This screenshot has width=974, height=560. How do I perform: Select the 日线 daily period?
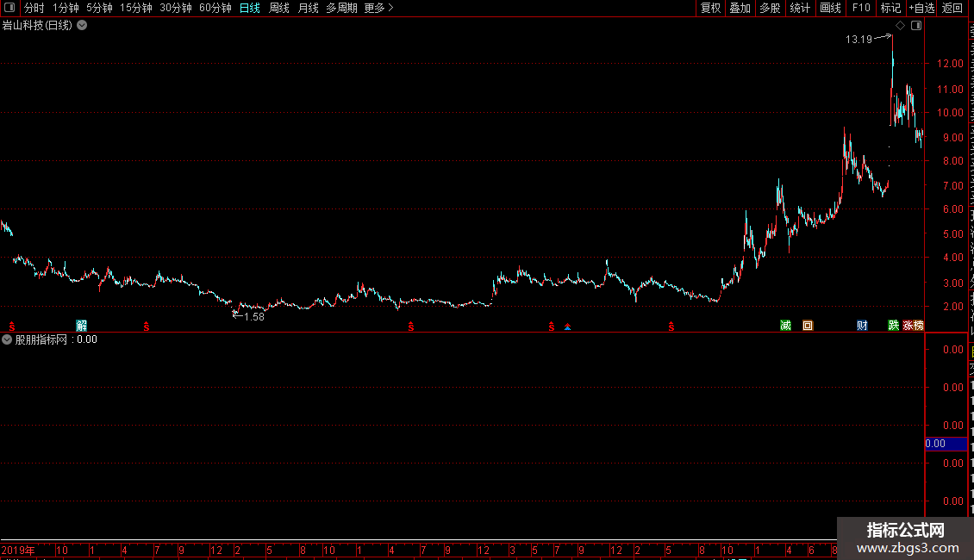coord(250,8)
